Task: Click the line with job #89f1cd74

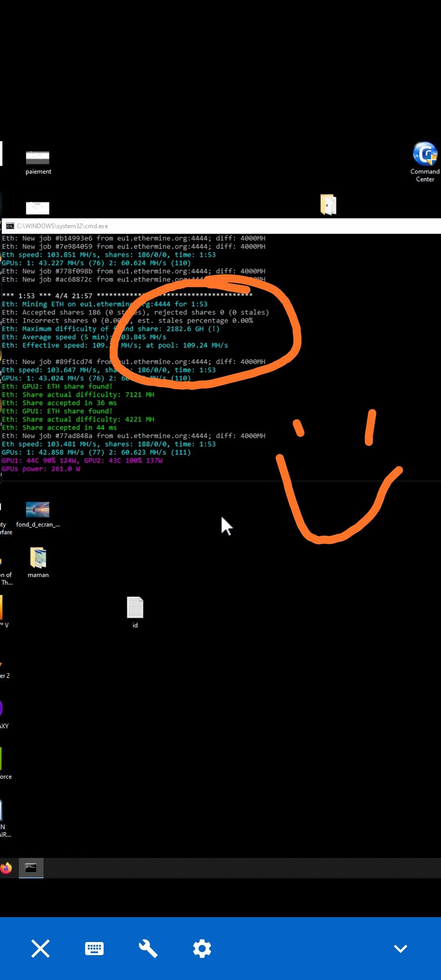Action: point(134,362)
